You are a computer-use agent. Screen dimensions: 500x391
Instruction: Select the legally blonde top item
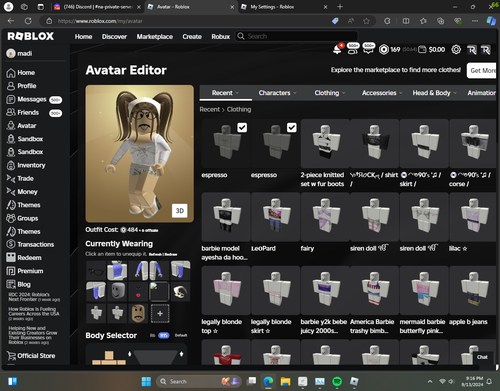226,300
